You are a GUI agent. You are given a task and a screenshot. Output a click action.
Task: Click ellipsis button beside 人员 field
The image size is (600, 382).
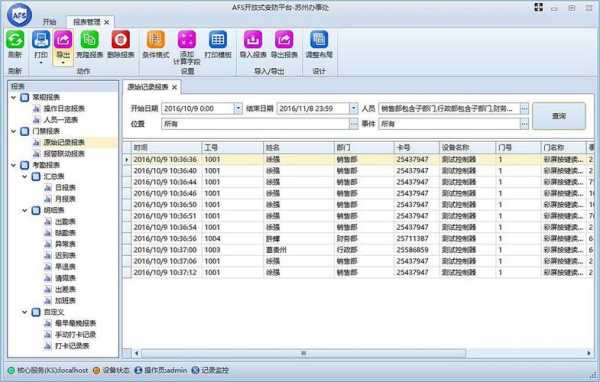point(524,109)
